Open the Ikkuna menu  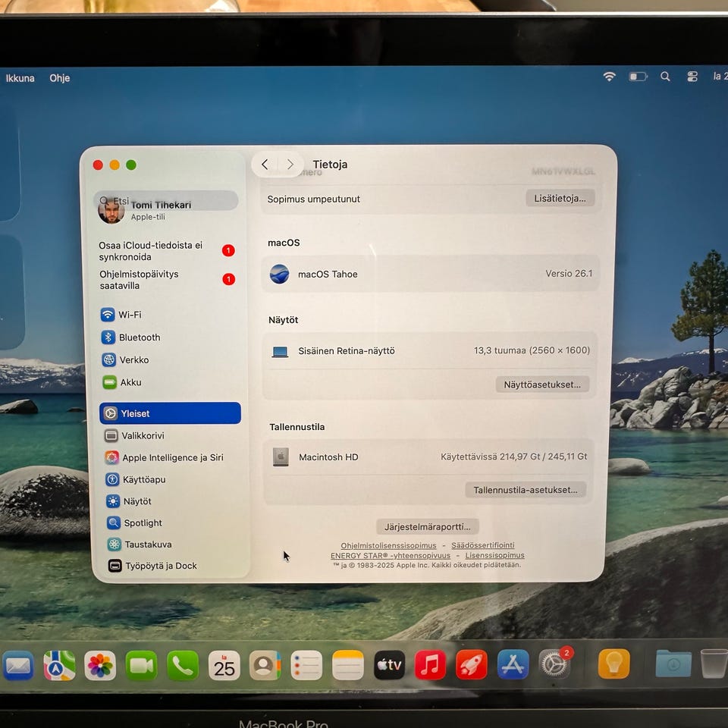tap(20, 78)
